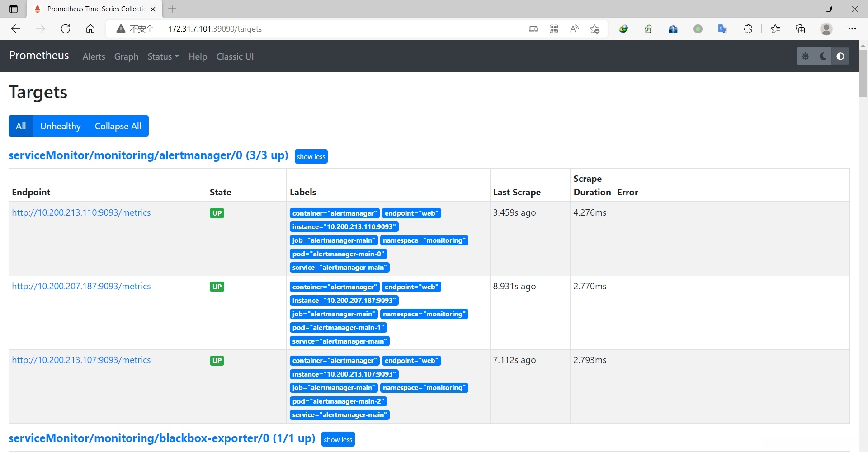Add this page to favorites
Image resolution: width=868 pixels, height=452 pixels.
click(x=594, y=29)
